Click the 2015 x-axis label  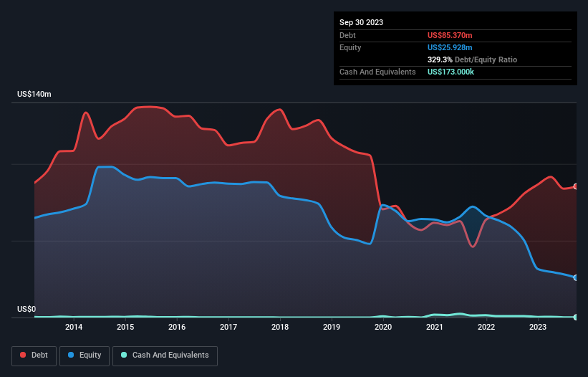tap(125, 327)
